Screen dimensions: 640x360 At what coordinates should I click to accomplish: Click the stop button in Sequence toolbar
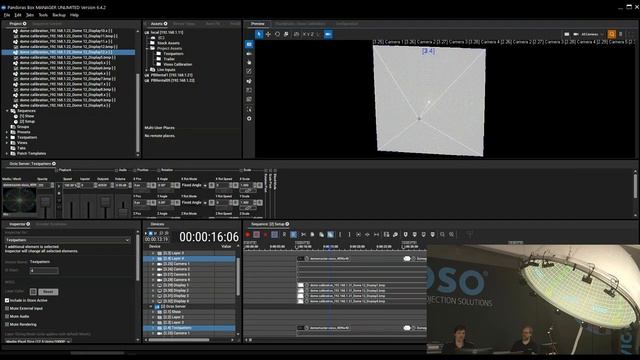point(256,235)
